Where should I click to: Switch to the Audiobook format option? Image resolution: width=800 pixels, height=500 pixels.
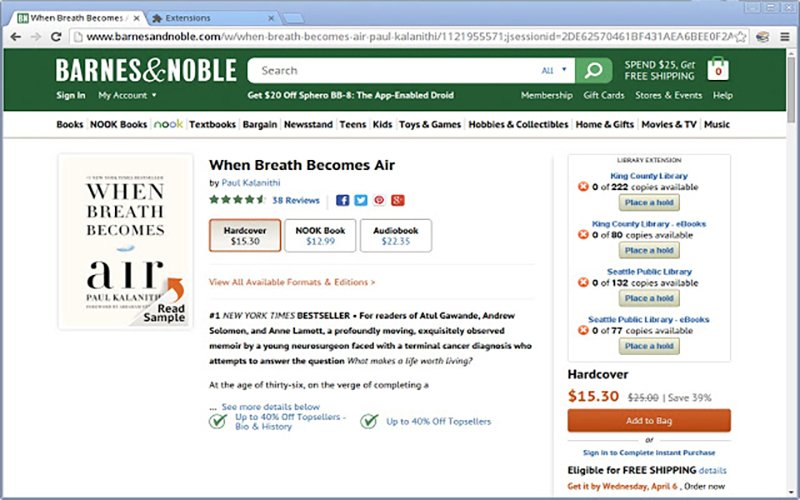[396, 235]
